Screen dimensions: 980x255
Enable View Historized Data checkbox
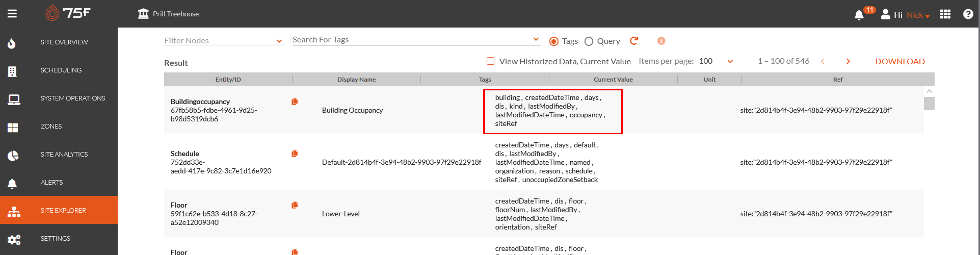[x=490, y=61]
